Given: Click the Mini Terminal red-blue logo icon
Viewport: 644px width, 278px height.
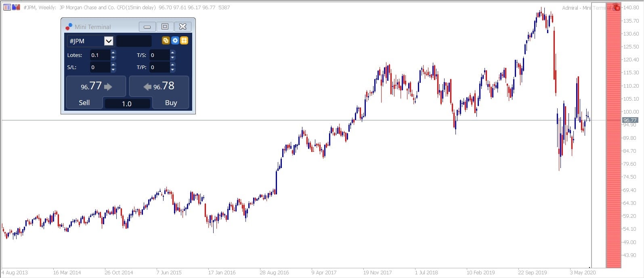Looking at the screenshot, I should [x=69, y=26].
